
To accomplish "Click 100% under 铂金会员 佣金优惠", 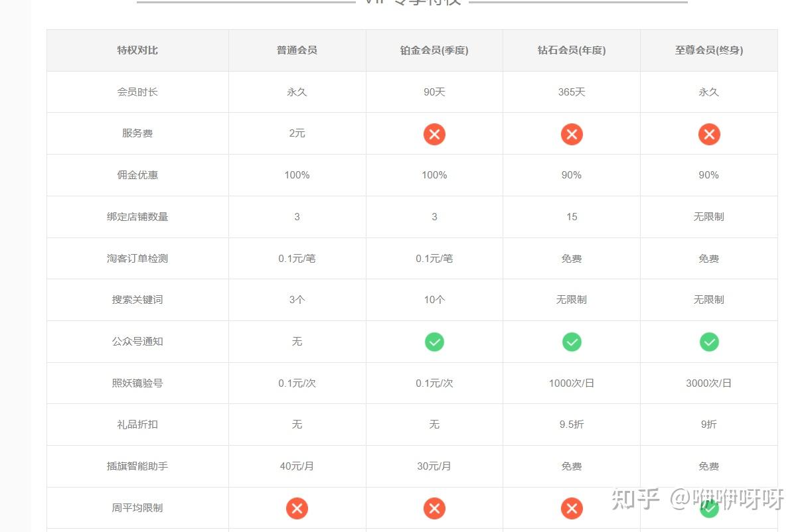I will (434, 175).
